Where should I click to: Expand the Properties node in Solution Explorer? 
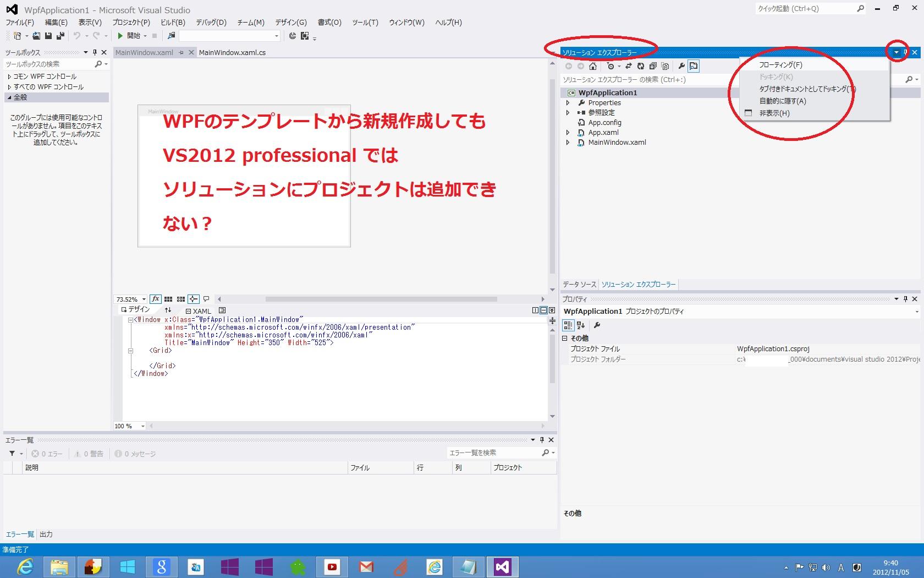568,103
